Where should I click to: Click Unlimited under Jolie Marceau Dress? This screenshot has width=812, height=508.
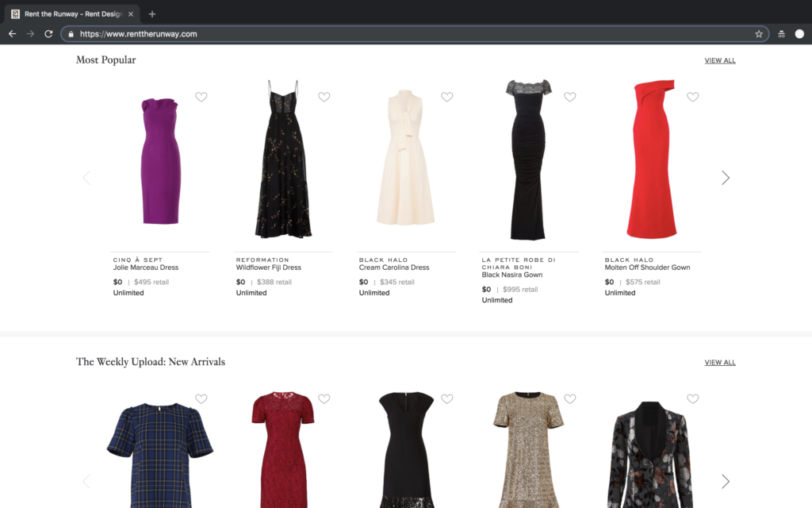pyautogui.click(x=128, y=293)
